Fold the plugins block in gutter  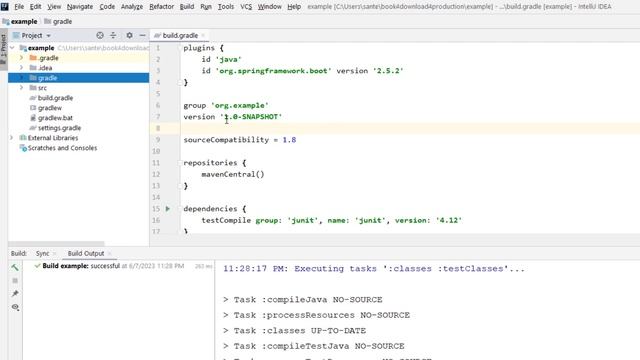point(180,48)
